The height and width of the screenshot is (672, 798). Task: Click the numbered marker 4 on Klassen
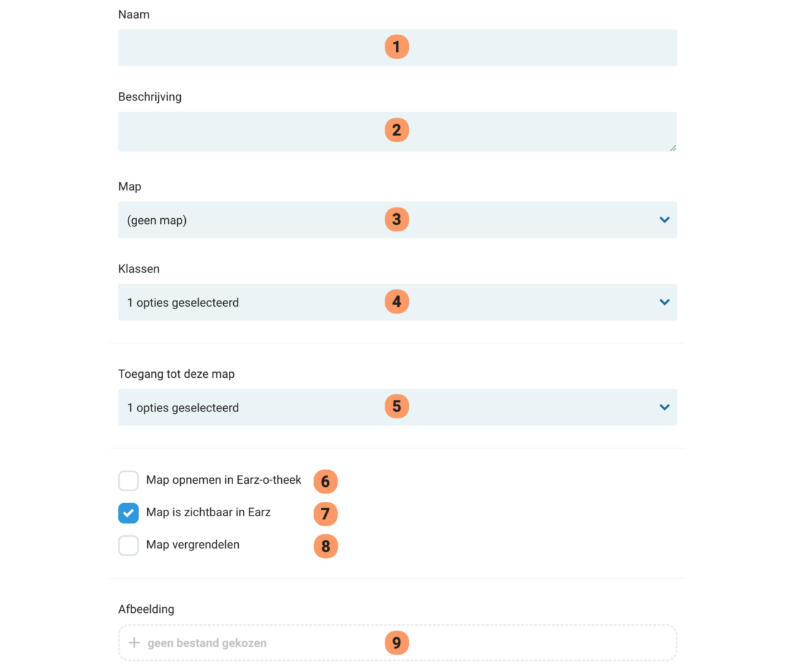click(397, 302)
